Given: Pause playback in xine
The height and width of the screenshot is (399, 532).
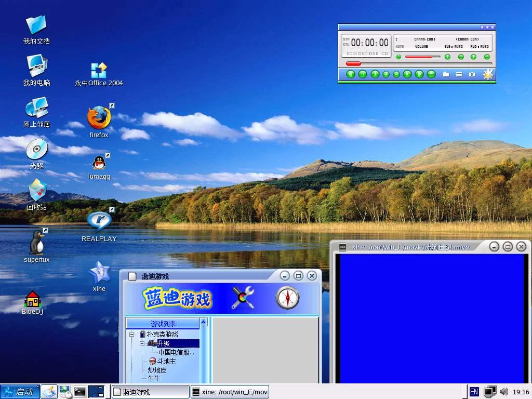Looking at the screenshot, I should click(x=363, y=74).
